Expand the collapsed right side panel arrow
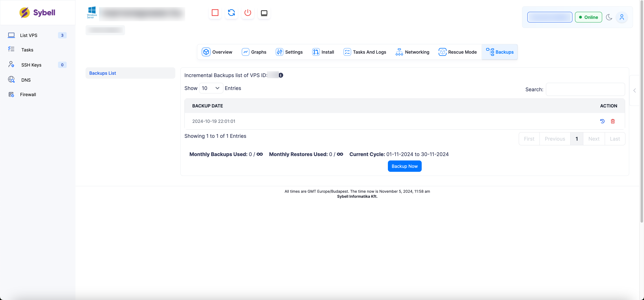Viewport: 644px width, 300px height. (635, 91)
